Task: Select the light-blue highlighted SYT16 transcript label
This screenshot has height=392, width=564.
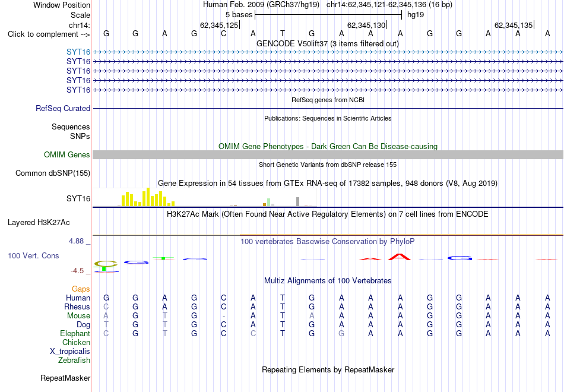Action: pos(78,52)
